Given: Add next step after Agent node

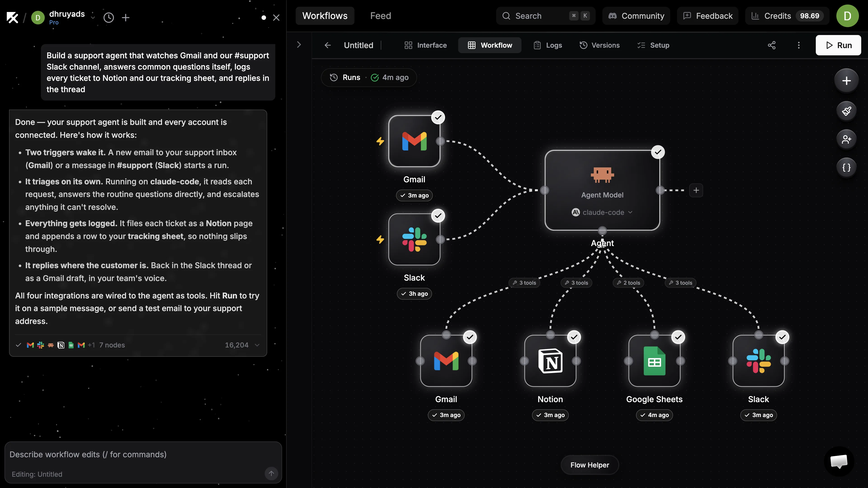Looking at the screenshot, I should [696, 190].
